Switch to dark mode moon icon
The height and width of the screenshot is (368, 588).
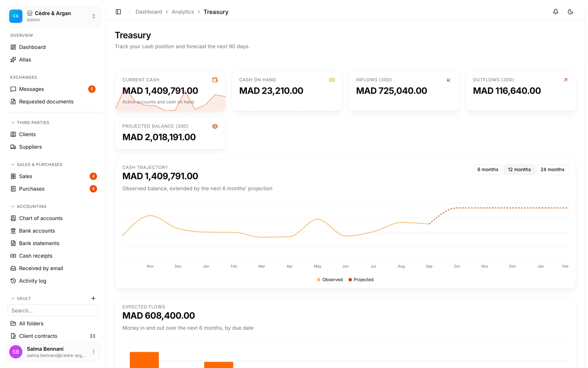[570, 12]
